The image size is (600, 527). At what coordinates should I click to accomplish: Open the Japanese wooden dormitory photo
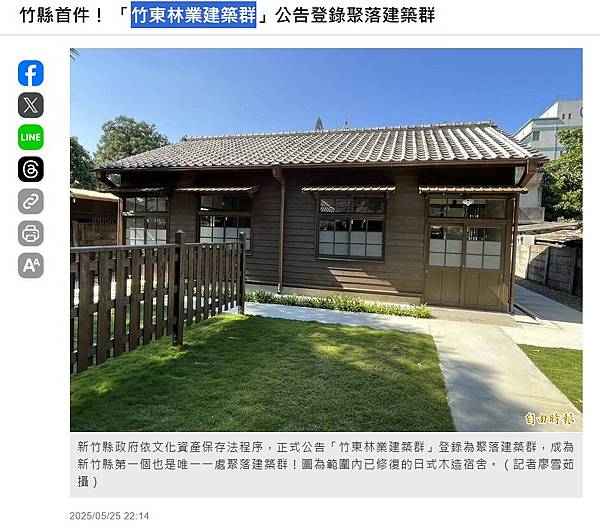pyautogui.click(x=326, y=240)
